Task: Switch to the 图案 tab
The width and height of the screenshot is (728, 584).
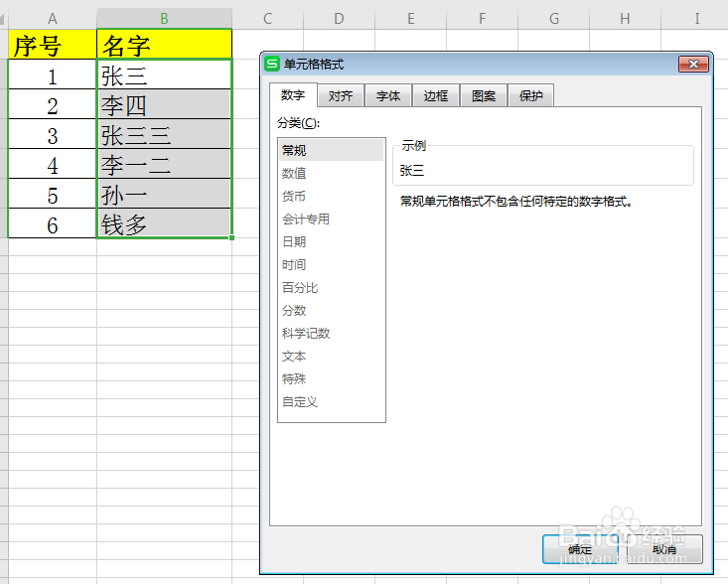Action: click(484, 95)
